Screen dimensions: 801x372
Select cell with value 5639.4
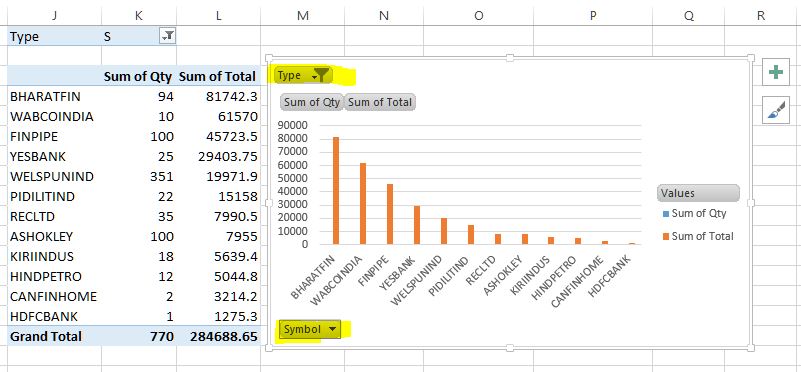(x=219, y=256)
